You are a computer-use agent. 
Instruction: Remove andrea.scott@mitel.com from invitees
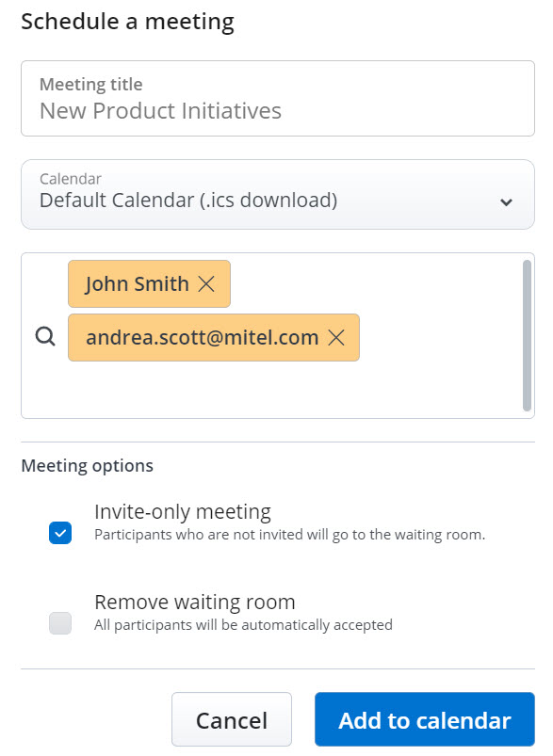tap(336, 337)
